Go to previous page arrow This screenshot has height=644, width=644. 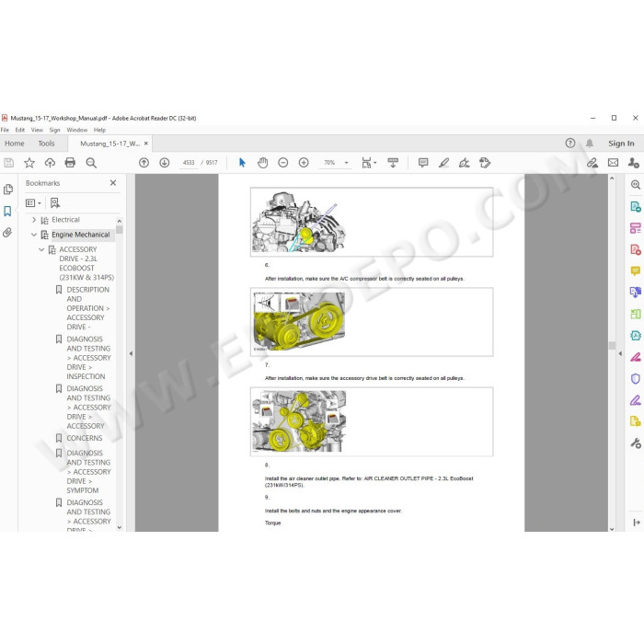144,163
